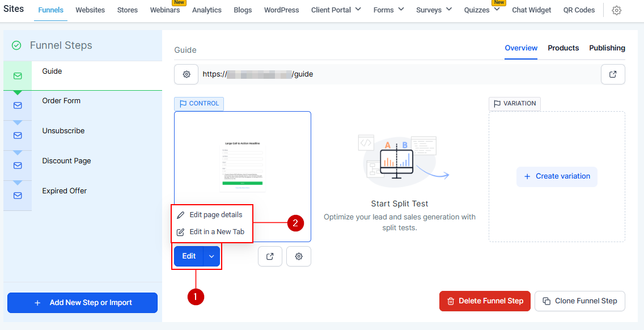Click the Funnel Steps heading text

click(x=61, y=45)
